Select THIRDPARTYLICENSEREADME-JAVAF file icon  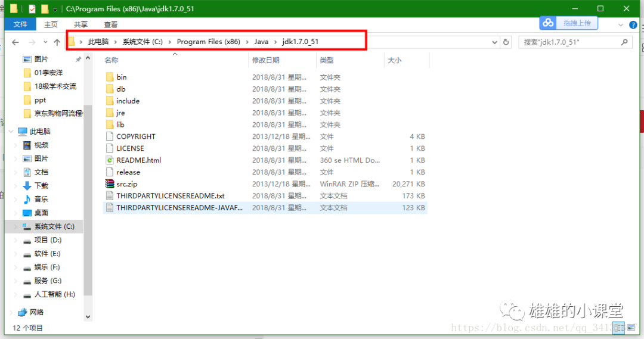tap(110, 208)
